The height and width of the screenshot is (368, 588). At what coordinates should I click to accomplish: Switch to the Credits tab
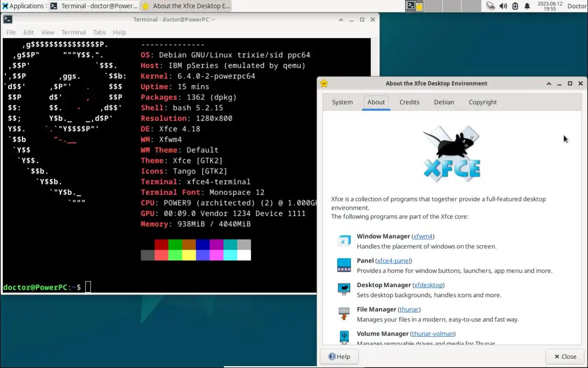point(409,102)
